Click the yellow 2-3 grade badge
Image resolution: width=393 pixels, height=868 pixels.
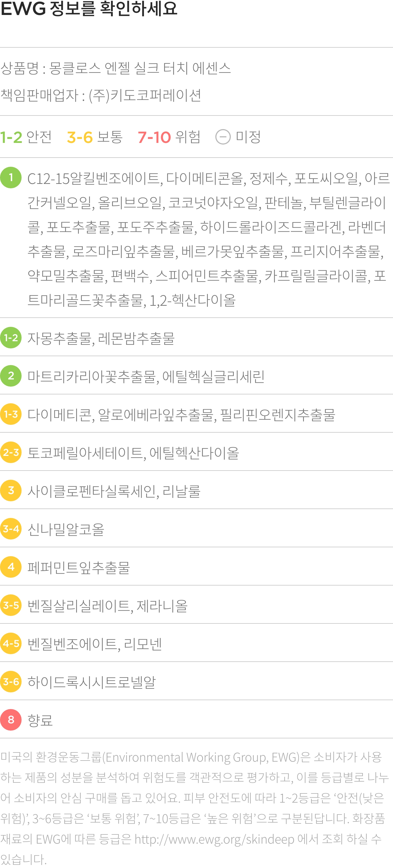pyautogui.click(x=11, y=452)
